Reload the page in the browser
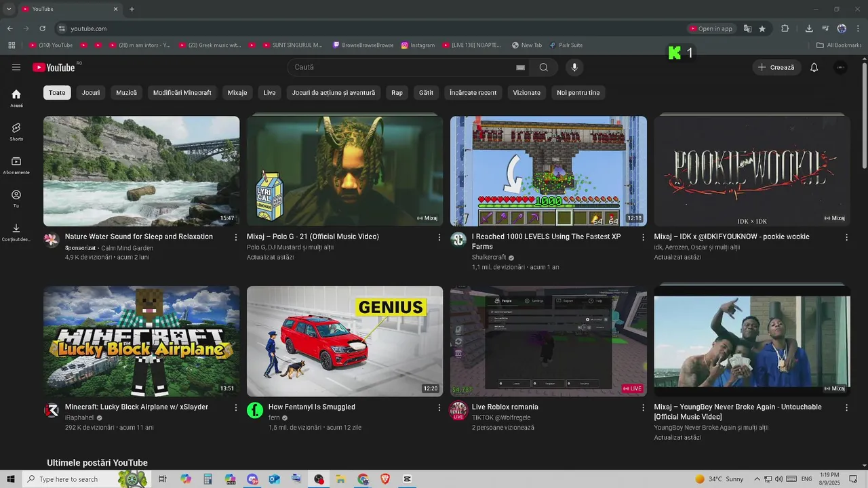 point(42,28)
